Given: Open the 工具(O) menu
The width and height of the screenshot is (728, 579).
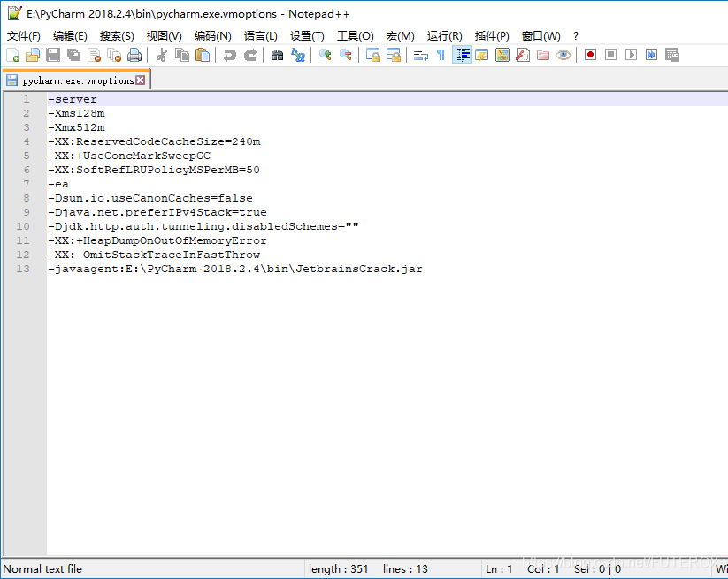Looking at the screenshot, I should point(356,36).
